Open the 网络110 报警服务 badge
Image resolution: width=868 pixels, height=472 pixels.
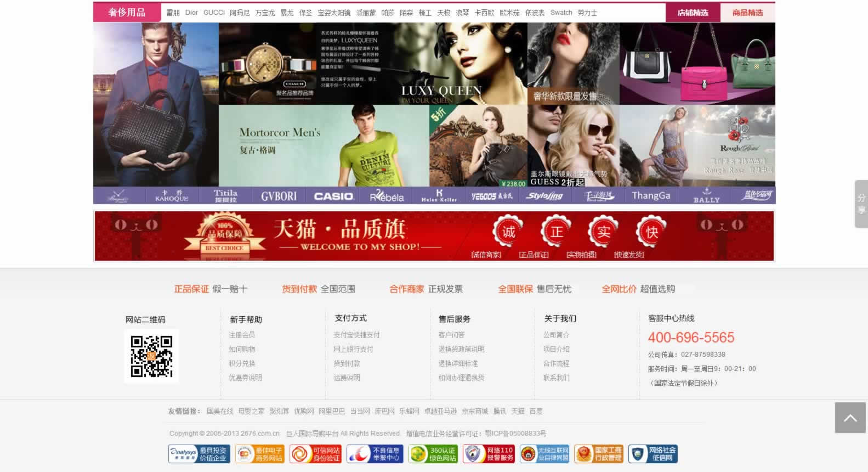[x=489, y=454]
